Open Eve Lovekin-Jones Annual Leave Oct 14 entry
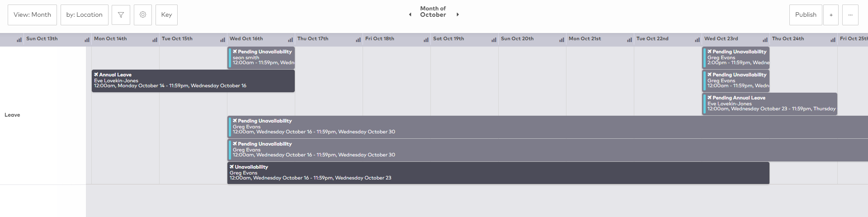 pos(193,81)
